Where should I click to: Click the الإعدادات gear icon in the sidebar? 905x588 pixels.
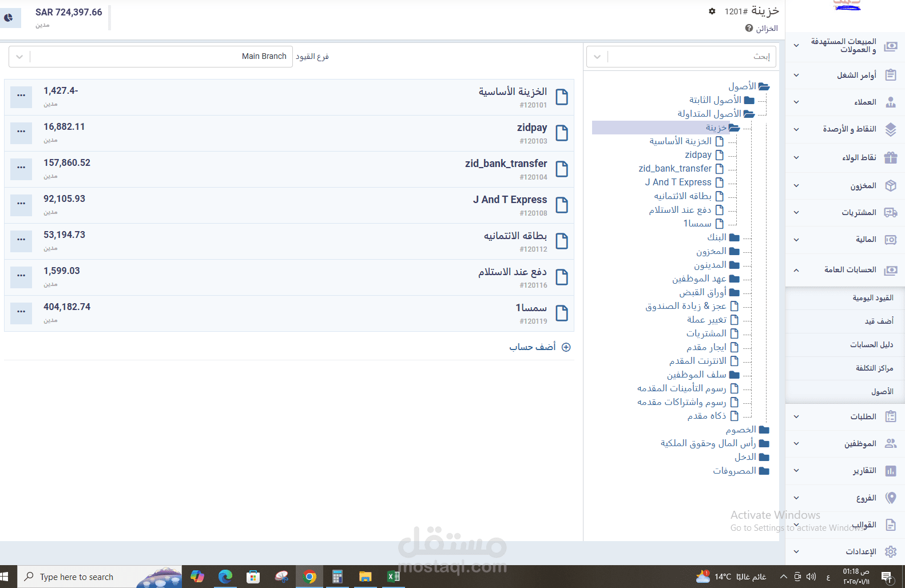coord(891,551)
